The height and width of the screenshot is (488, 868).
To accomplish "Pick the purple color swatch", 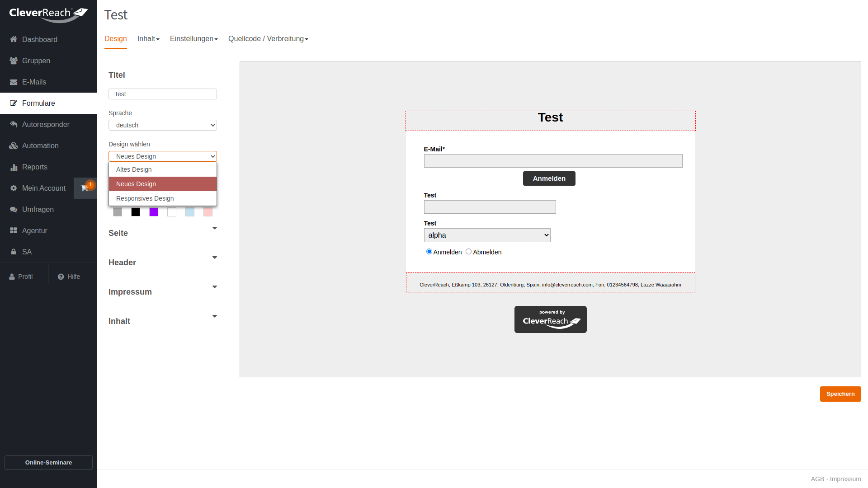I will click(x=154, y=212).
